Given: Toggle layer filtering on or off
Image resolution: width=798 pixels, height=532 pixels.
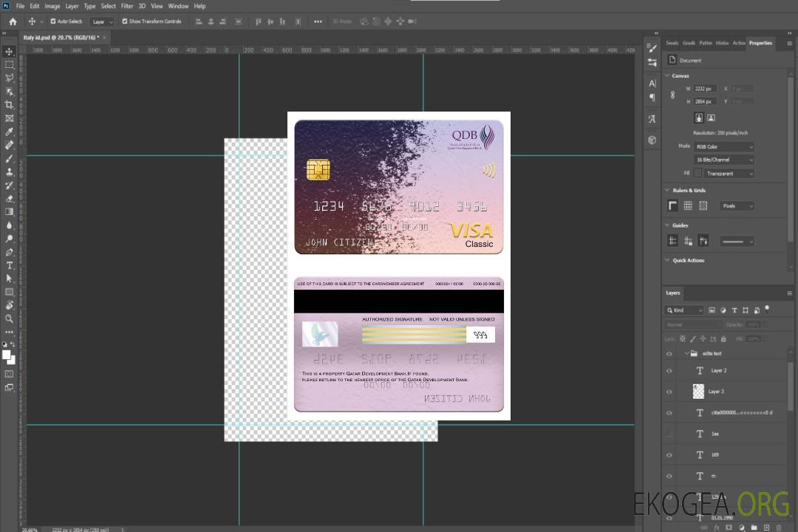Looking at the screenshot, I should coord(767,309).
